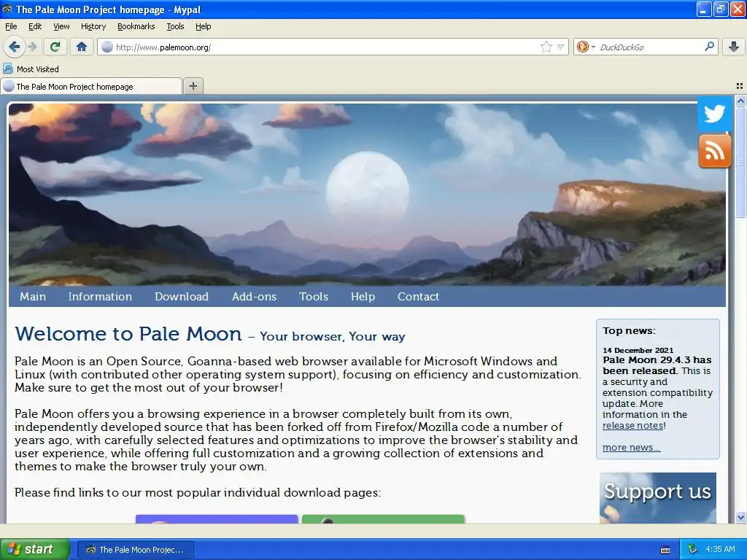Open the Downloads arrow button

click(734, 47)
